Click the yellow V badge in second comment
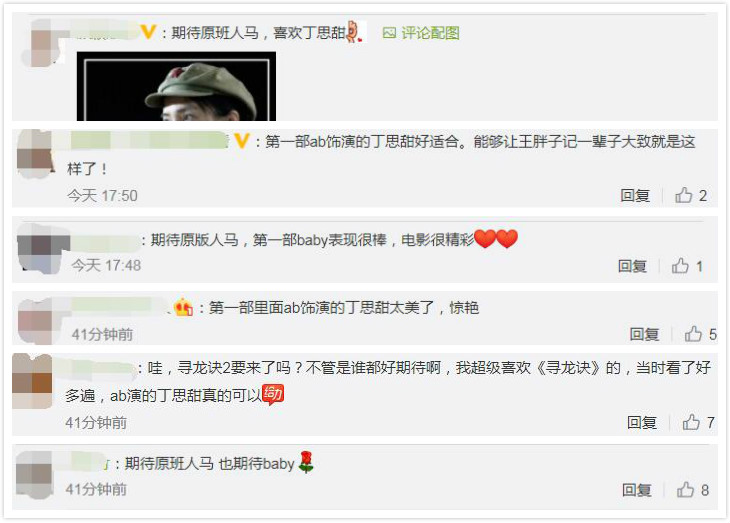This screenshot has width=730, height=523. pos(242,141)
